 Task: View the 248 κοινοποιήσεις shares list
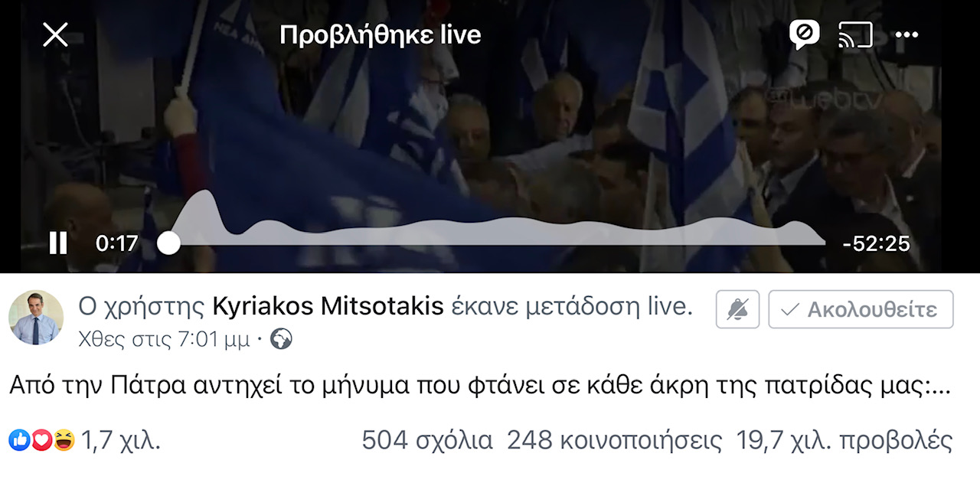[615, 441]
